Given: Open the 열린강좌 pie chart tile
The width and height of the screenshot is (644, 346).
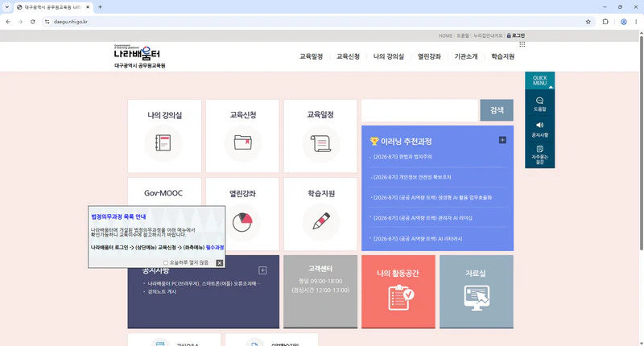Looking at the screenshot, I should coord(242,214).
